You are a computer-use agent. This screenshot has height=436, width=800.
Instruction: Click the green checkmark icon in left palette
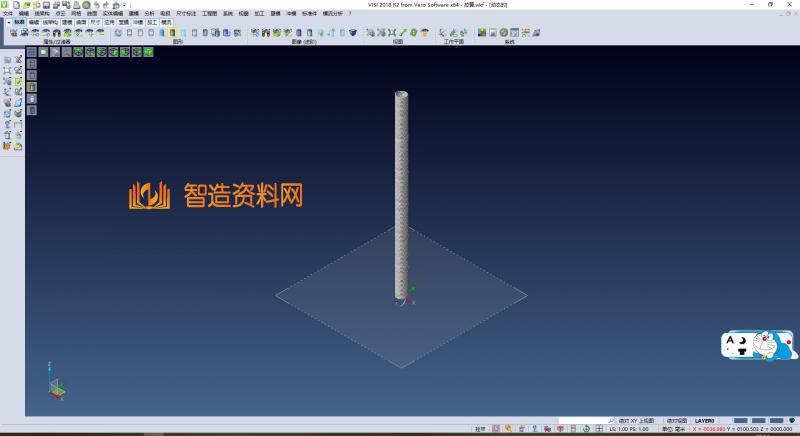coord(18,81)
